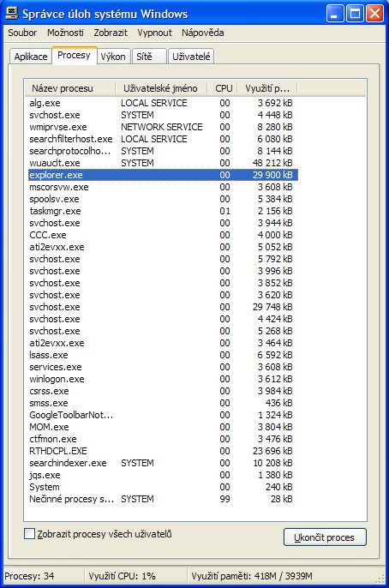Switch to the Aplikace tab
The width and height of the screenshot is (389, 588).
coord(31,57)
